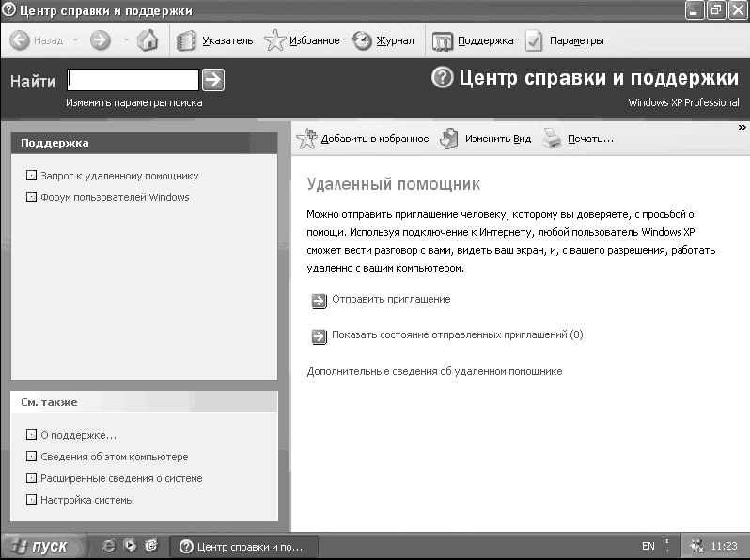Image resolution: width=750 pixels, height=560 pixels.
Task: Open Настройка системы link
Action: point(87,500)
